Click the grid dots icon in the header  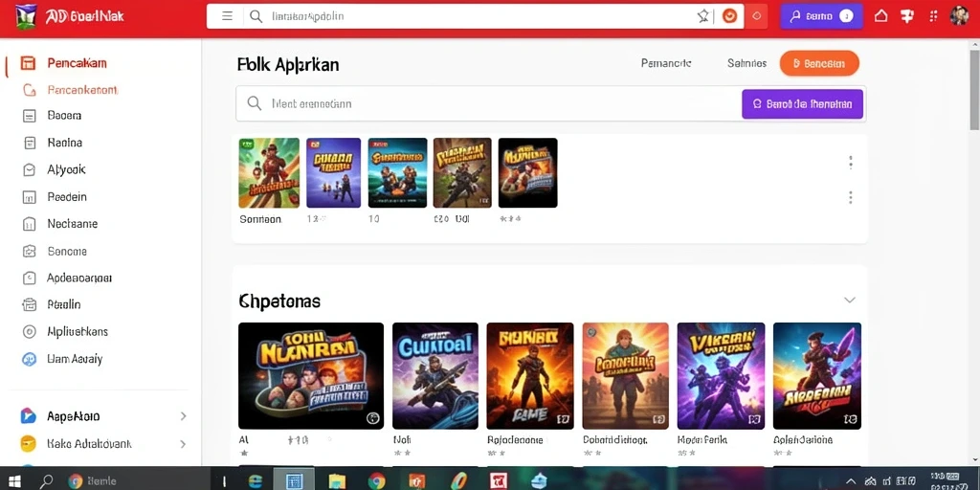934,16
